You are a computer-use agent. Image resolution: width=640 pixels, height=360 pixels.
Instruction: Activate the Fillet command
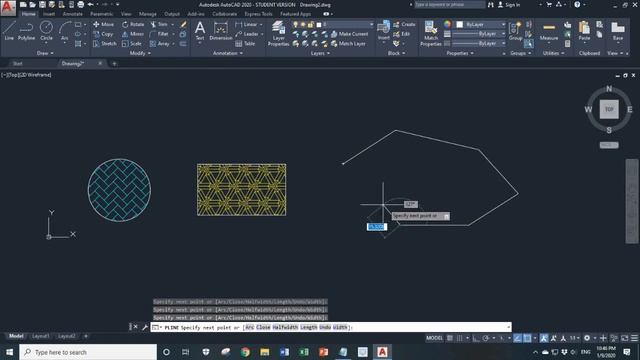(159, 34)
